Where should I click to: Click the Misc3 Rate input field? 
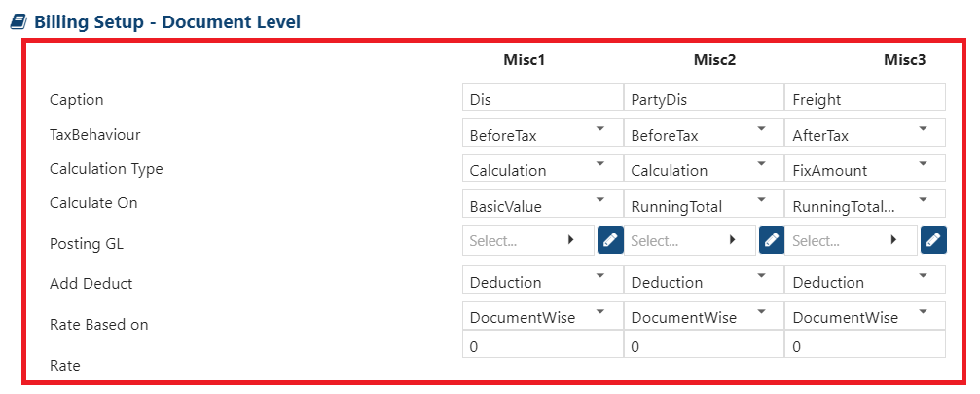pyautogui.click(x=865, y=346)
